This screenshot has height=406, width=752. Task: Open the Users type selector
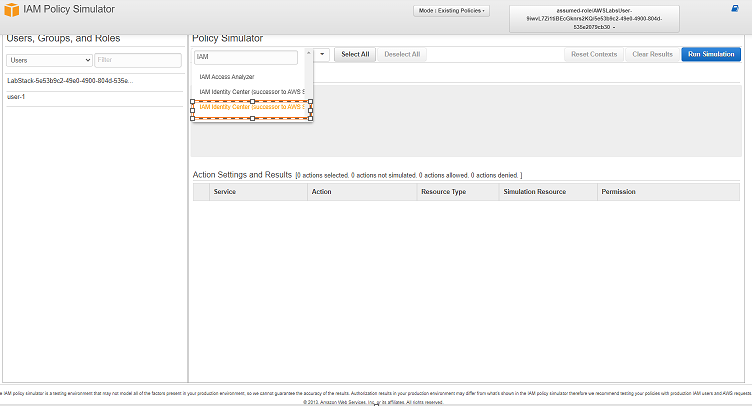(49, 60)
